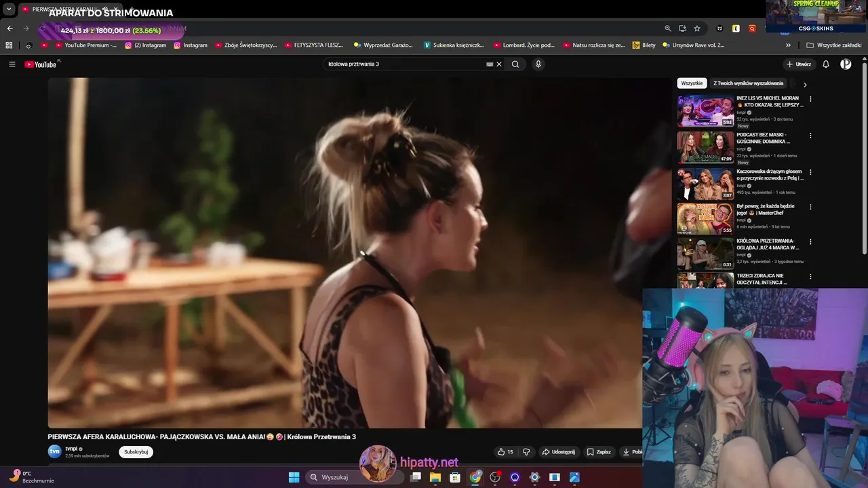
Task: Open Był pewny MasterChef video thumbnail
Action: point(705,218)
